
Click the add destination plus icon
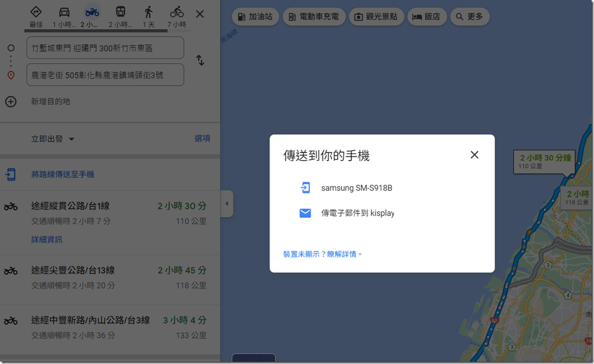pyautogui.click(x=11, y=102)
